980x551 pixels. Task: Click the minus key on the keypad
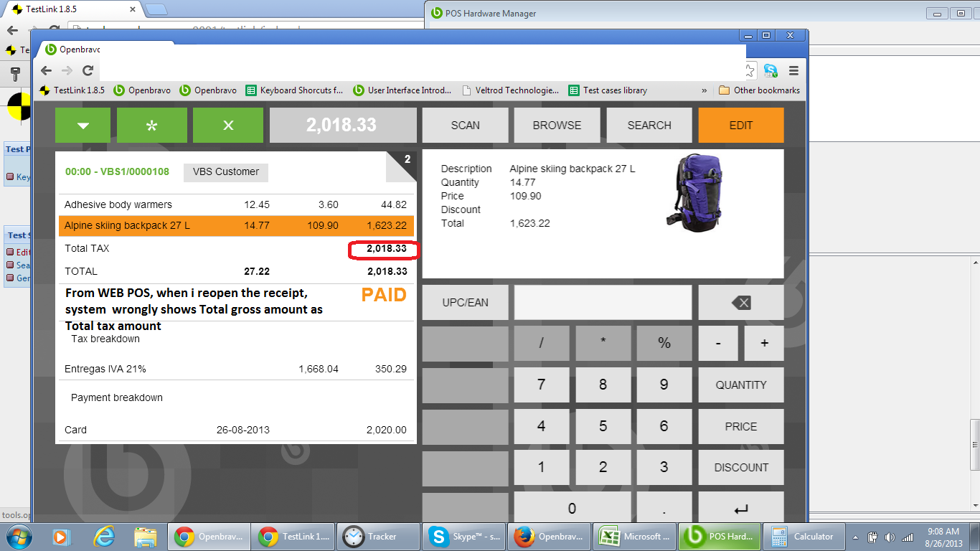[718, 344]
